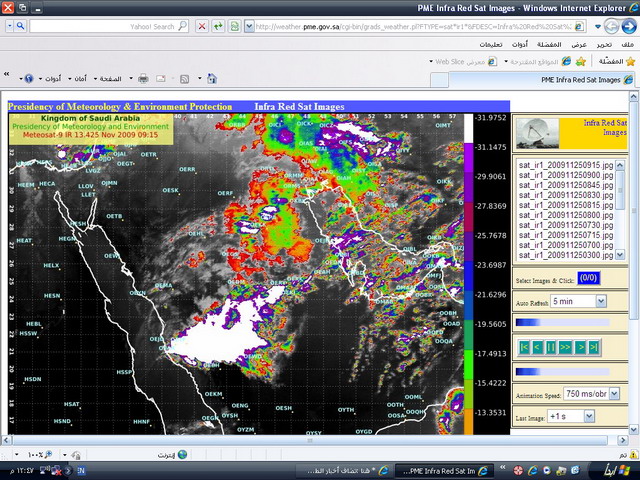Open the recent pages dropdown arrow
This screenshot has height=480, width=640.
pos(598,27)
